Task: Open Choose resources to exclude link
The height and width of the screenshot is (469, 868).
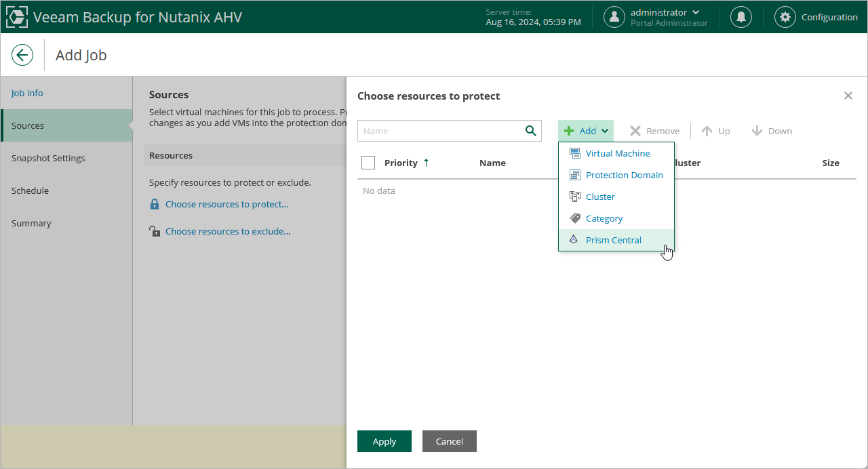Action: click(x=228, y=231)
